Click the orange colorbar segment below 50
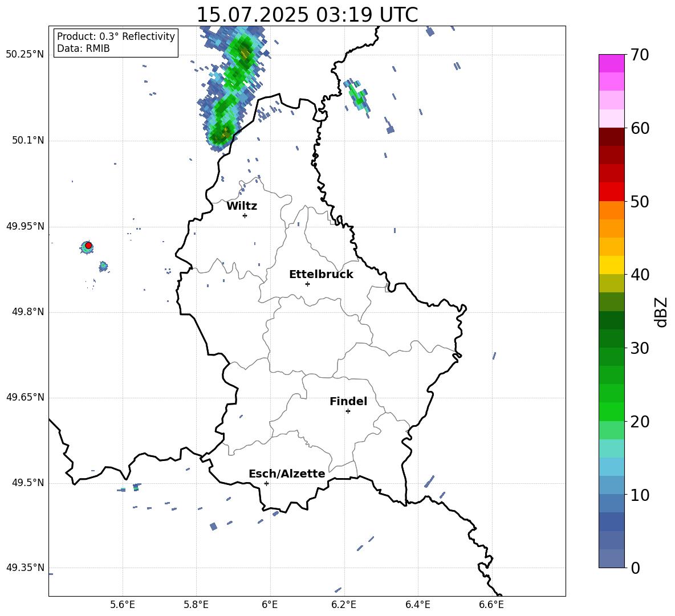 pos(612,210)
